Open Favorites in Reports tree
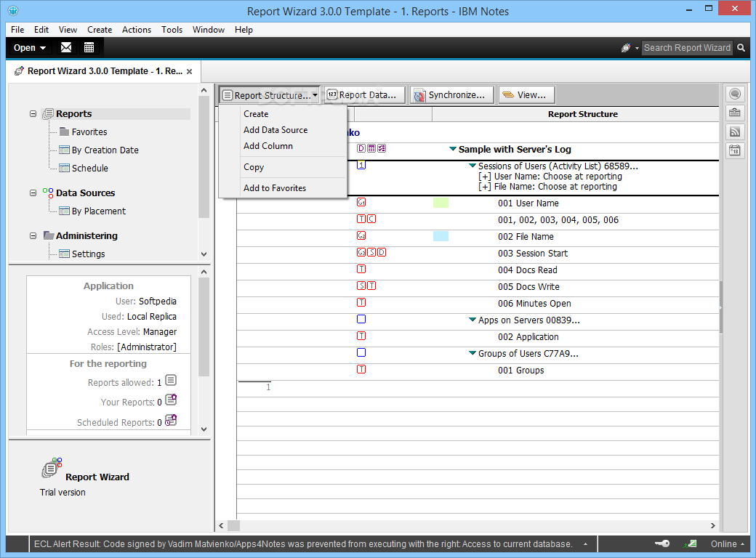 coord(89,132)
